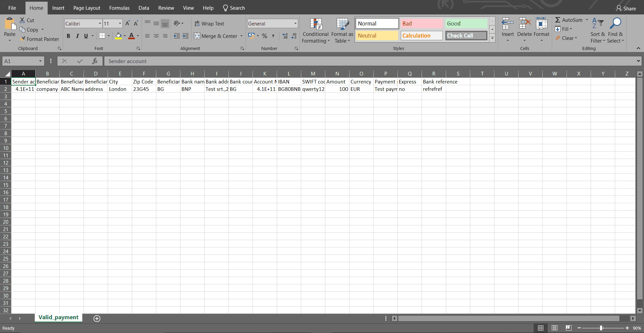
Task: Switch to the Insert tab
Action: pyautogui.click(x=58, y=8)
